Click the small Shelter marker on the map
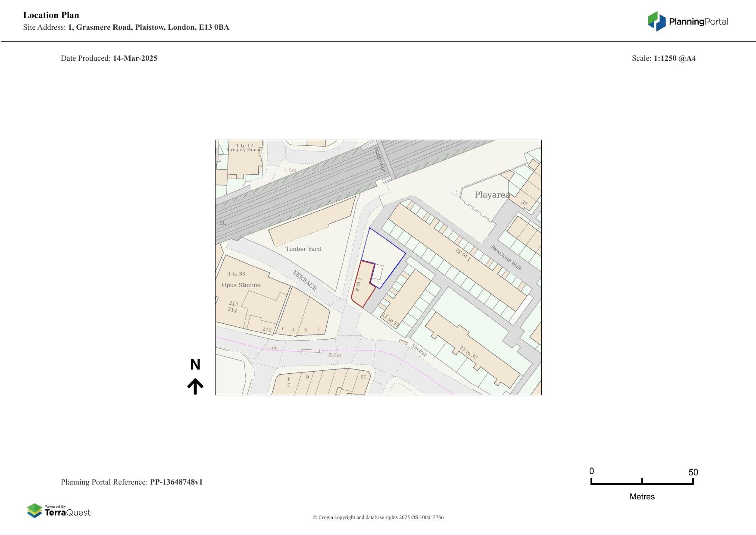The image size is (756, 535). [x=403, y=342]
